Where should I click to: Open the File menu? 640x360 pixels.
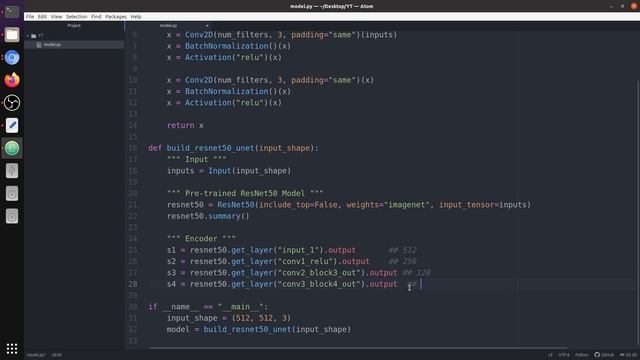tap(30, 17)
